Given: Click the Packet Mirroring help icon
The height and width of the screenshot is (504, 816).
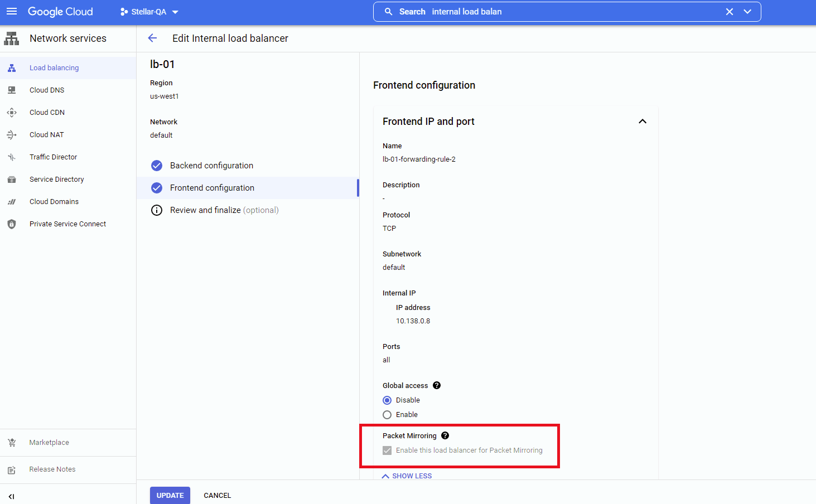Looking at the screenshot, I should (445, 435).
